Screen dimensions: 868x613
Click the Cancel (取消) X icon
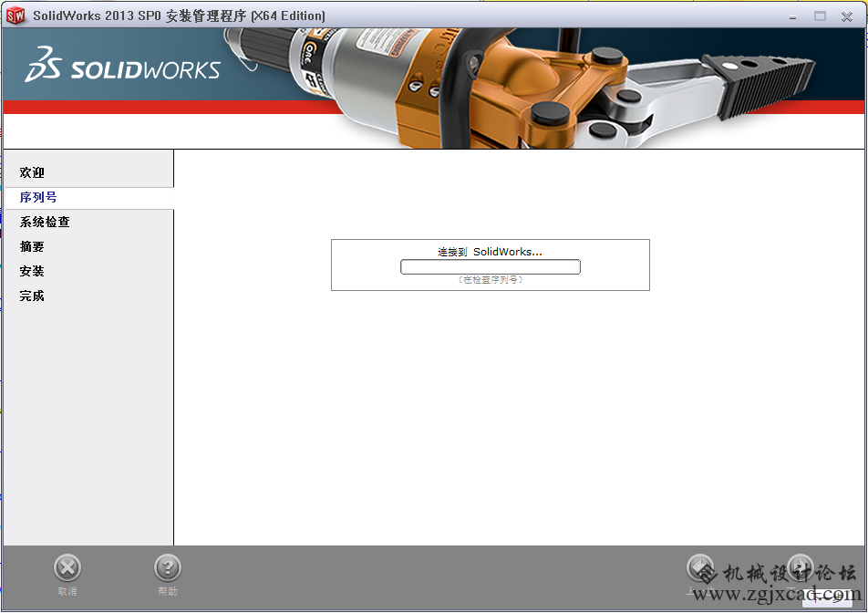point(67,567)
